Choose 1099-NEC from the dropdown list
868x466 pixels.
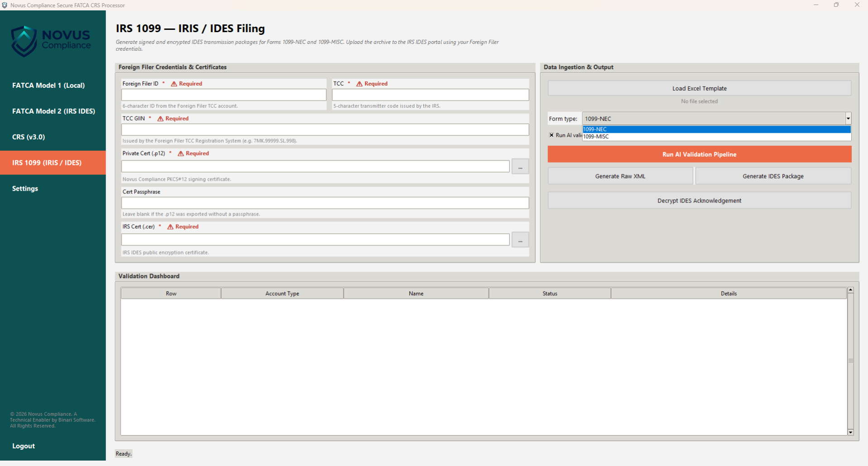coord(717,130)
